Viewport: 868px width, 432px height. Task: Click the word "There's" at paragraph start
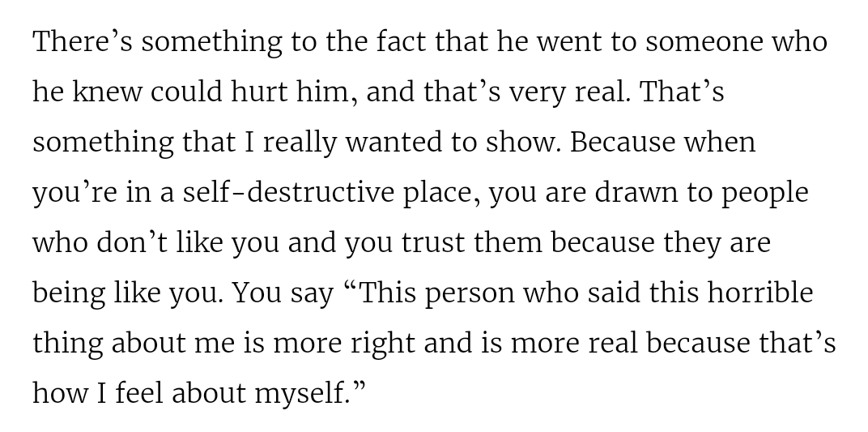click(x=82, y=42)
